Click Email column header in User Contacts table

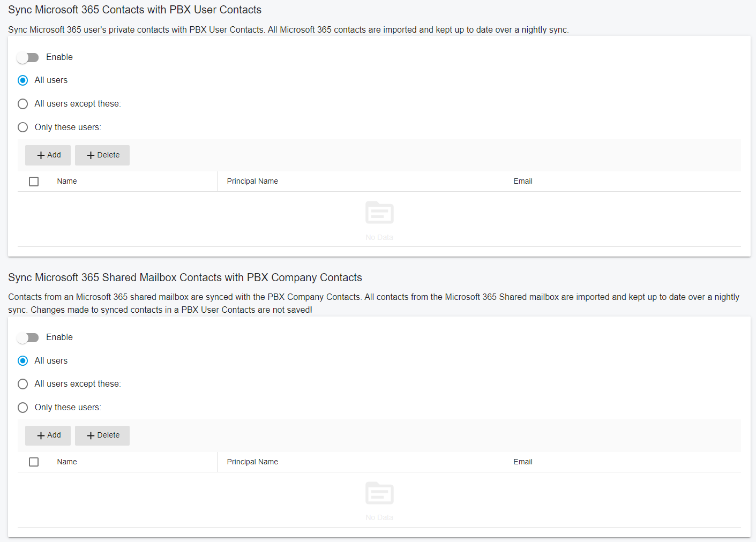(523, 182)
